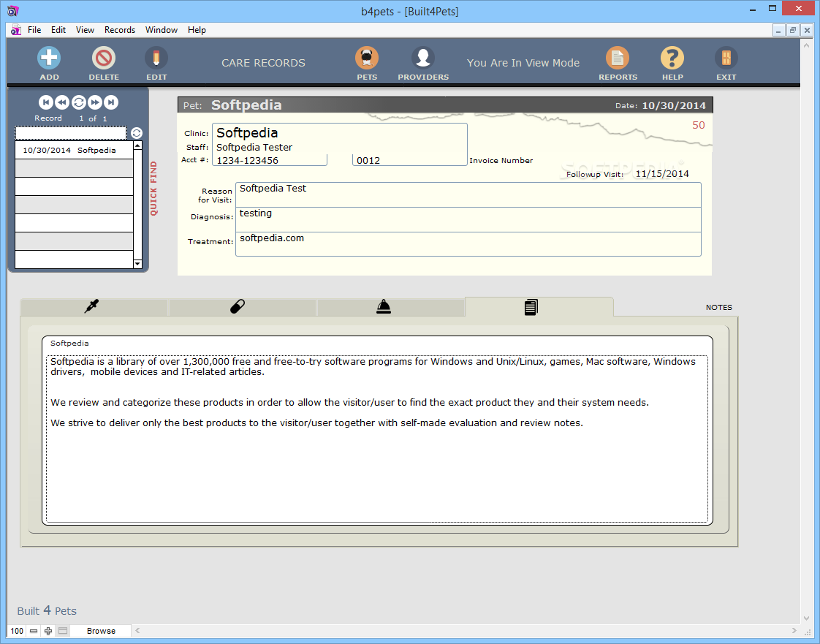820x644 pixels.
Task: Open the pill medications tab
Action: (x=242, y=306)
